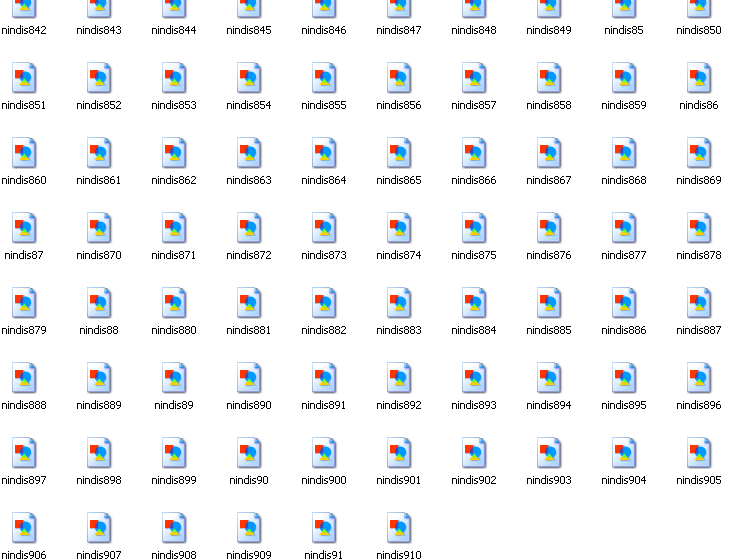Click the file name label nindis897
744x559 pixels.
[x=24, y=480]
